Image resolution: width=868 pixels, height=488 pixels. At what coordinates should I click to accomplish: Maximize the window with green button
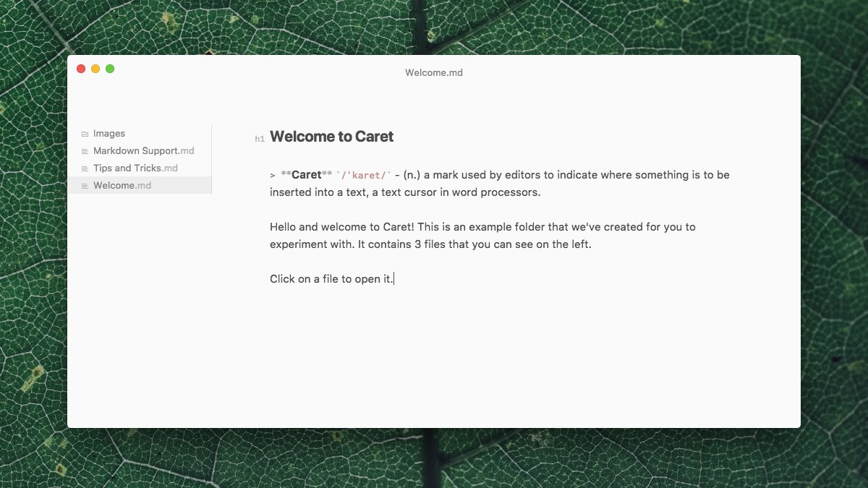coord(110,69)
